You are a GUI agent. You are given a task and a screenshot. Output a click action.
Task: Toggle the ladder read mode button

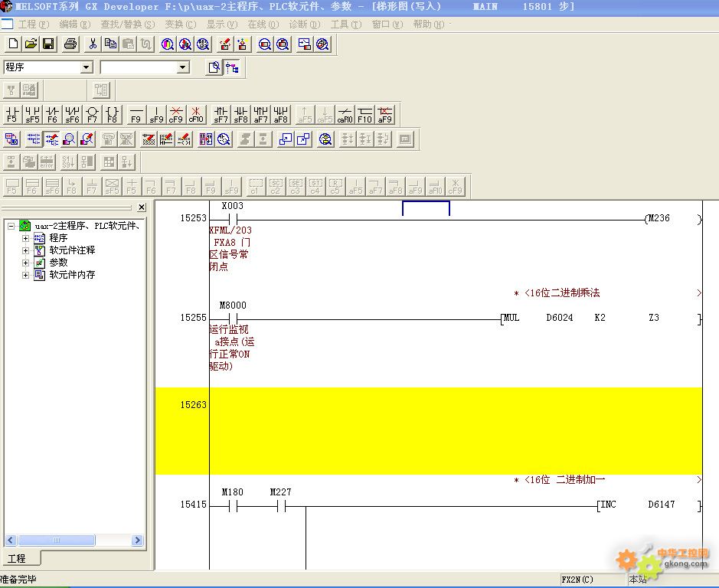(34, 139)
